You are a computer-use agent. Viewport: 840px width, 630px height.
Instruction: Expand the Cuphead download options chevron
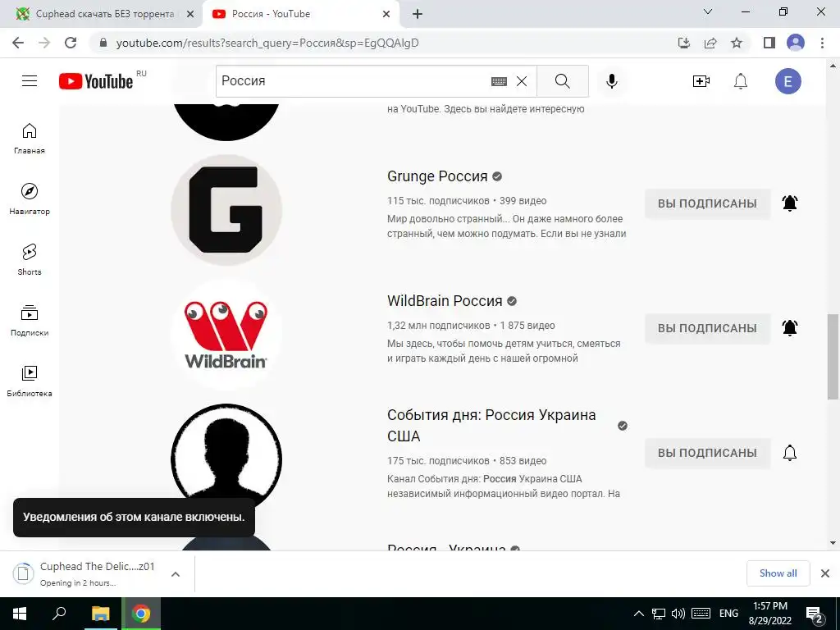coord(176,574)
